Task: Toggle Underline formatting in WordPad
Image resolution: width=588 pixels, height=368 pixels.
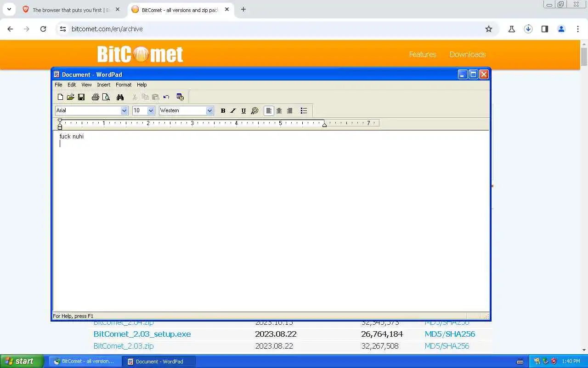Action: point(243,110)
